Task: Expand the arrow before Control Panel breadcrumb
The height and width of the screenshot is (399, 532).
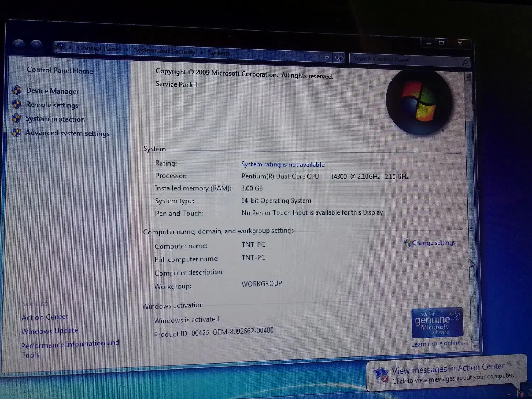Action: point(70,47)
